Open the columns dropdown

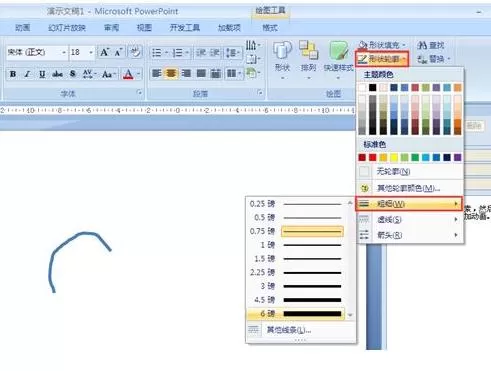234,73
